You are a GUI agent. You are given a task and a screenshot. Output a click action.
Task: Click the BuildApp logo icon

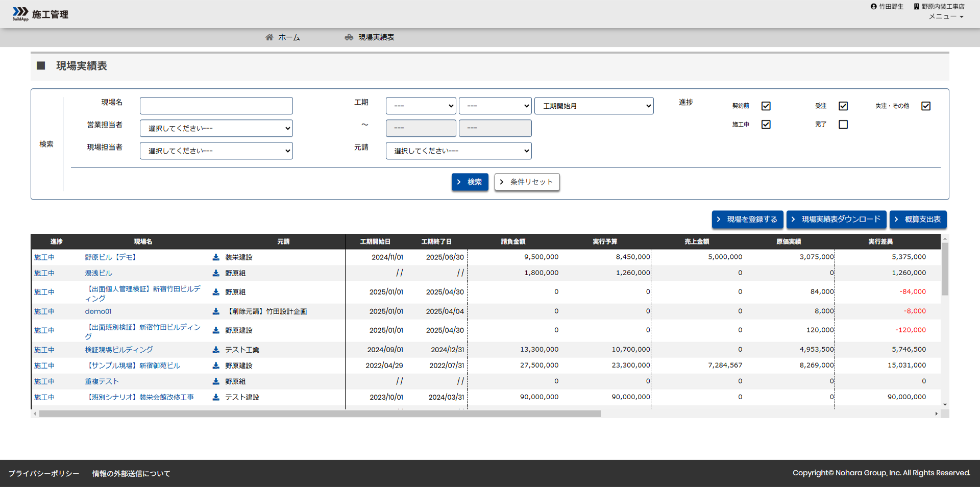click(x=20, y=13)
